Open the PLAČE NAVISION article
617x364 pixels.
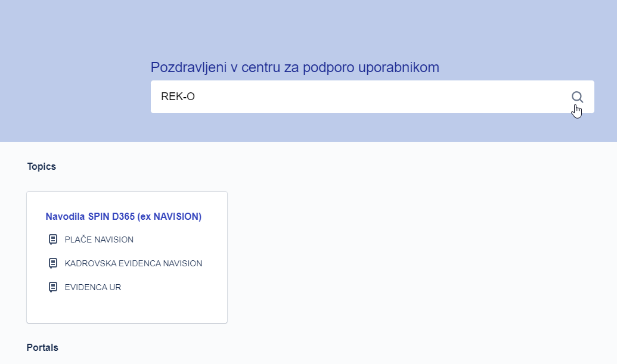tap(99, 239)
